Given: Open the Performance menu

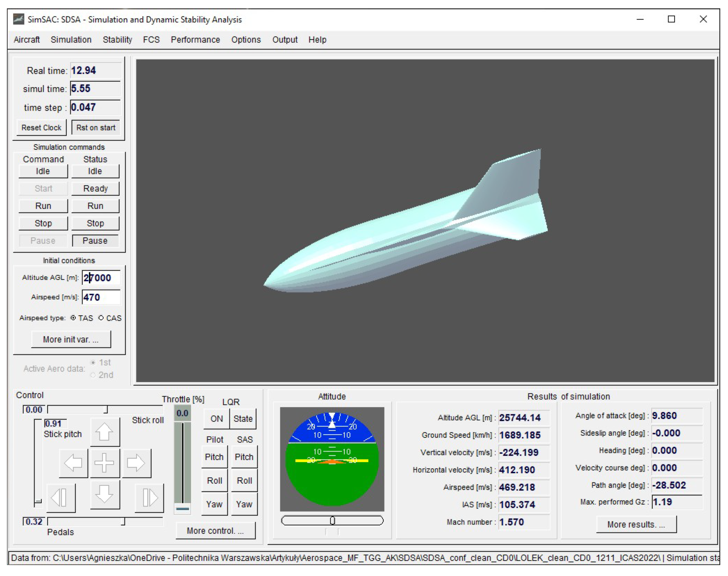Looking at the screenshot, I should 195,39.
